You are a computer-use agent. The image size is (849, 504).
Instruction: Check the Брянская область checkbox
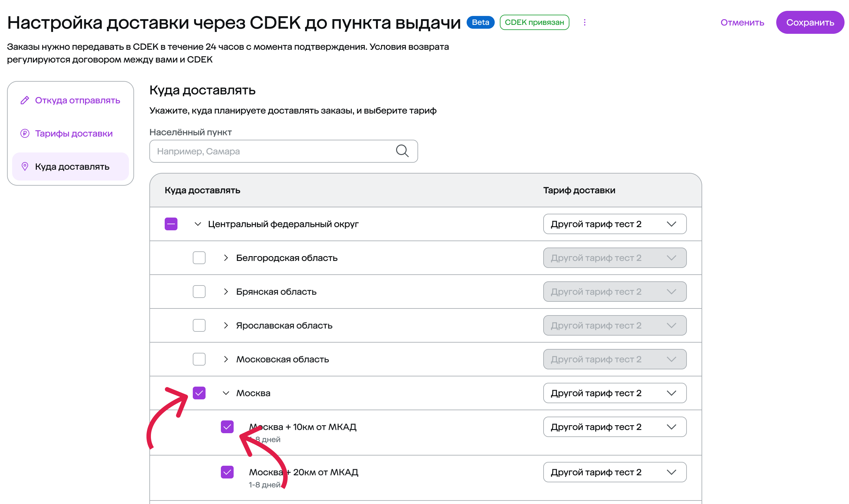199,292
